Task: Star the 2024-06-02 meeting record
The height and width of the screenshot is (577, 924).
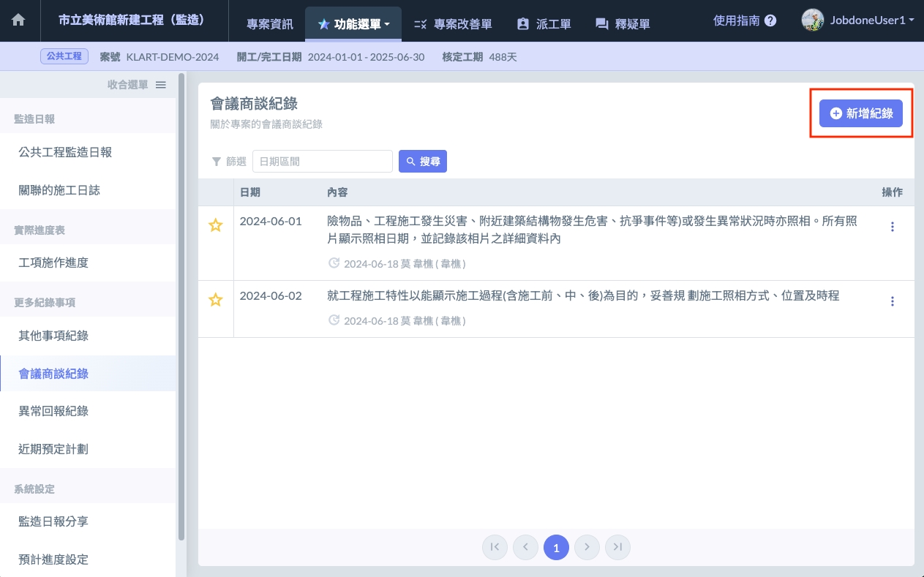Action: (216, 300)
